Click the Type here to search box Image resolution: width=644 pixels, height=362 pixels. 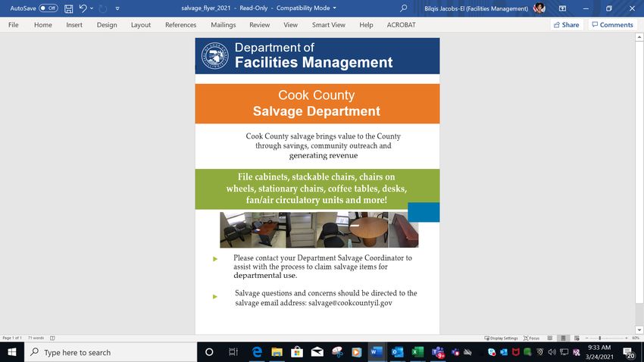pyautogui.click(x=111, y=352)
